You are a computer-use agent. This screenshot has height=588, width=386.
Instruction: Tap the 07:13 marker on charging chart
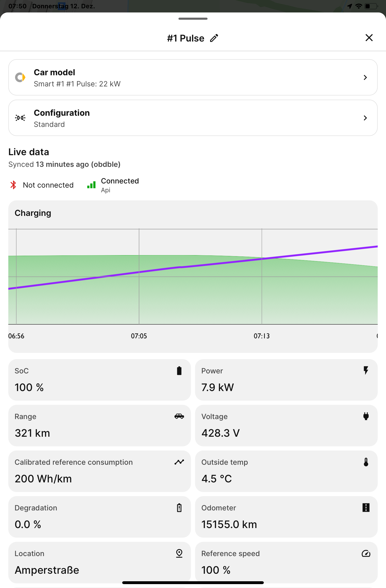pos(261,336)
